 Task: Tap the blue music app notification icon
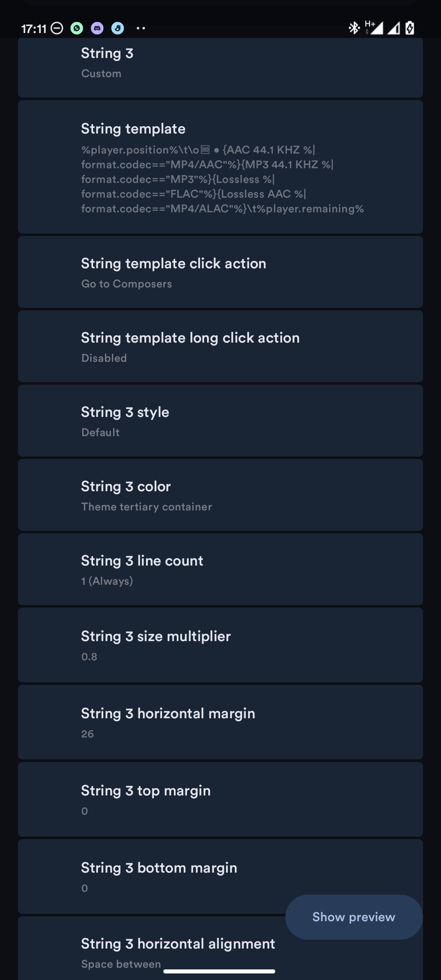[118, 28]
